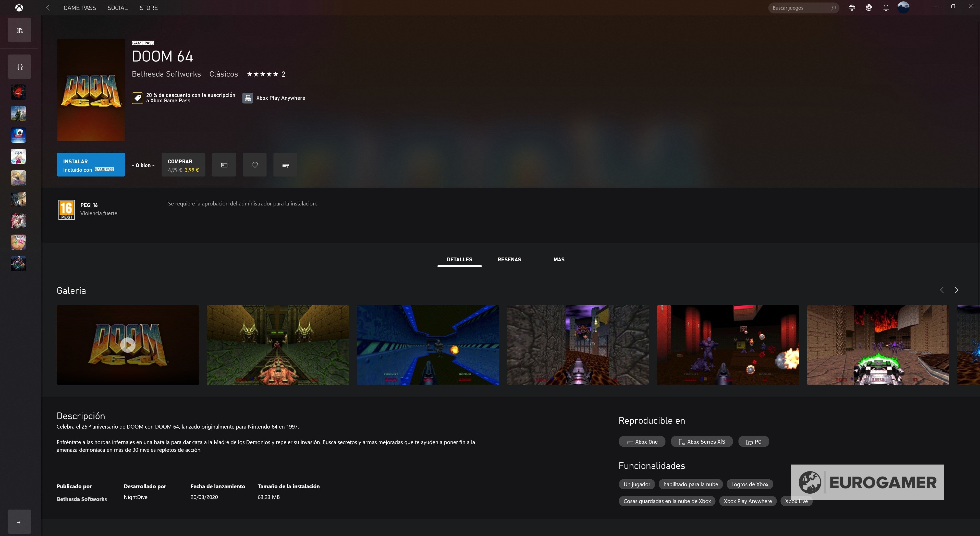Open One Step From Eden from sidebar
The image size is (980, 536).
point(18,156)
